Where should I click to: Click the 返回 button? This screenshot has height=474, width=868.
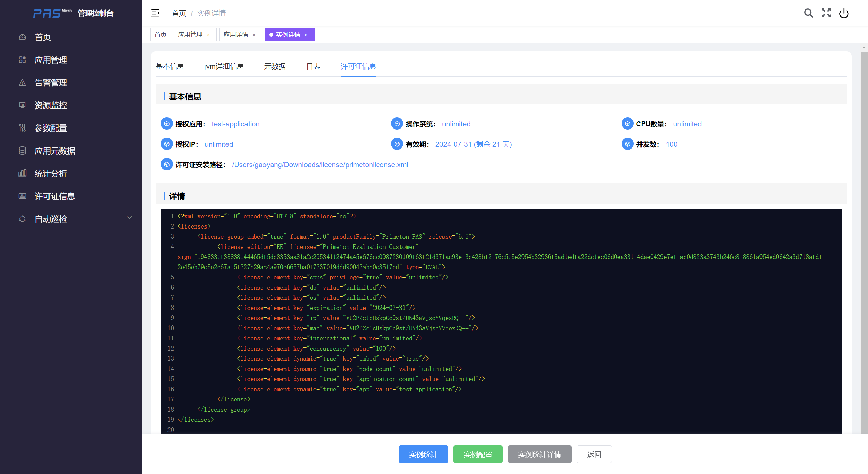(594, 454)
